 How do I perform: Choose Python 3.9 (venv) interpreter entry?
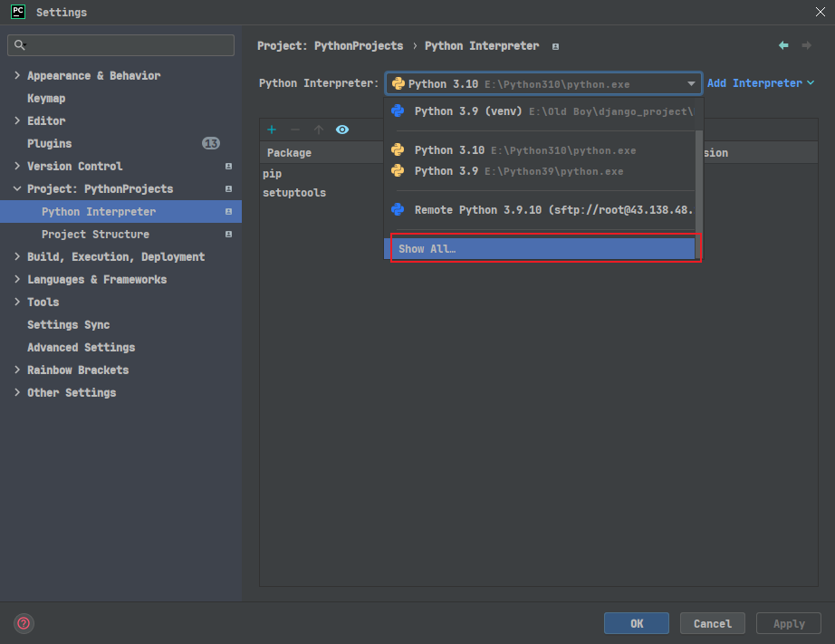(540, 111)
